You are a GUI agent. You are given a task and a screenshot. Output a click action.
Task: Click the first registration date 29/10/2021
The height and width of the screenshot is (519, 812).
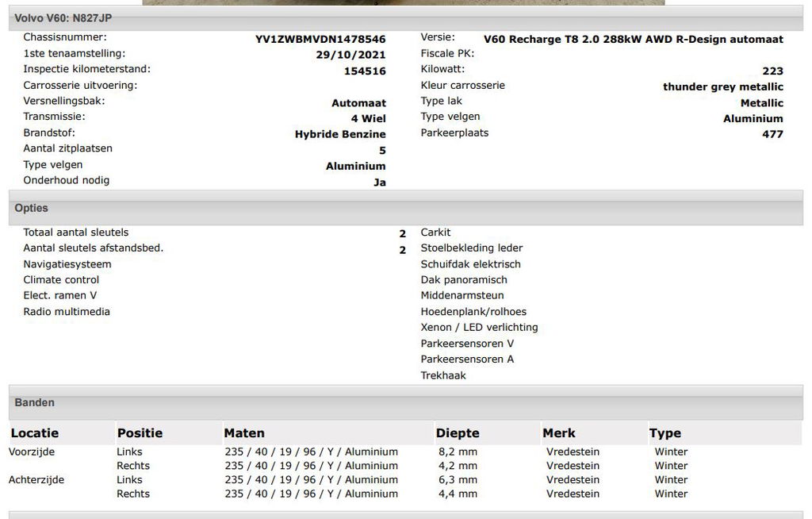coord(350,55)
